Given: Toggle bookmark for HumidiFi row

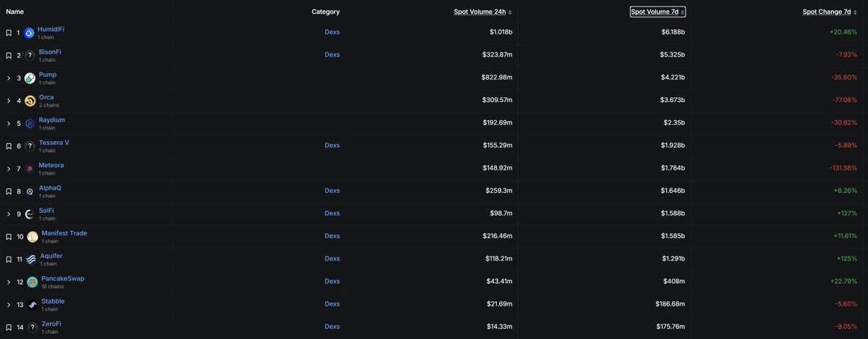Looking at the screenshot, I should (x=9, y=33).
